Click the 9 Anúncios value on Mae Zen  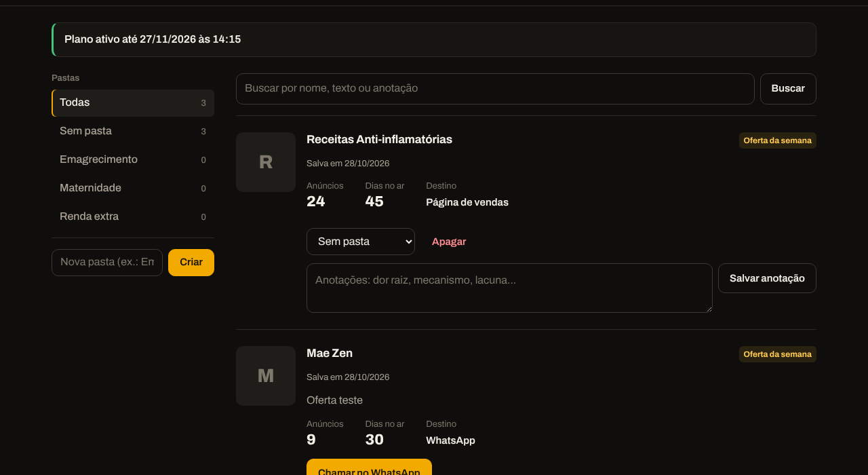tap(311, 440)
